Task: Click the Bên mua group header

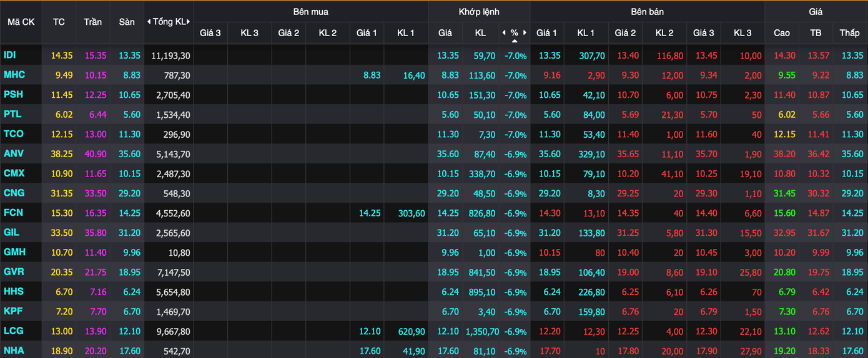Action: click(310, 12)
